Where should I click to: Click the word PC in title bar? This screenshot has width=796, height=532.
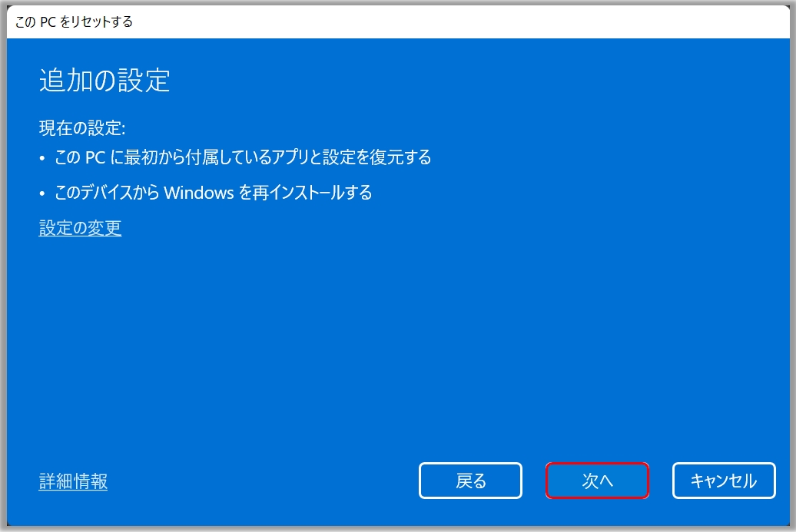[x=48, y=21]
